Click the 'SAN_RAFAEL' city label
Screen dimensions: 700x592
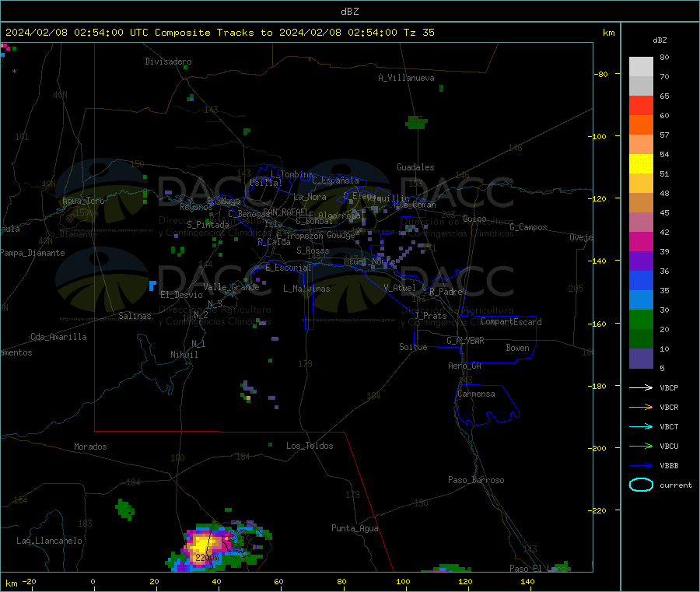(x=285, y=212)
